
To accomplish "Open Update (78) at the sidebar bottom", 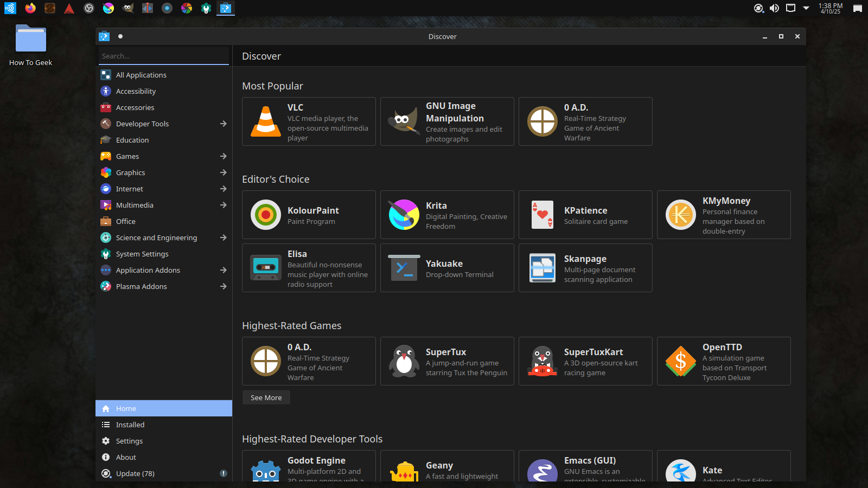I will tap(135, 473).
